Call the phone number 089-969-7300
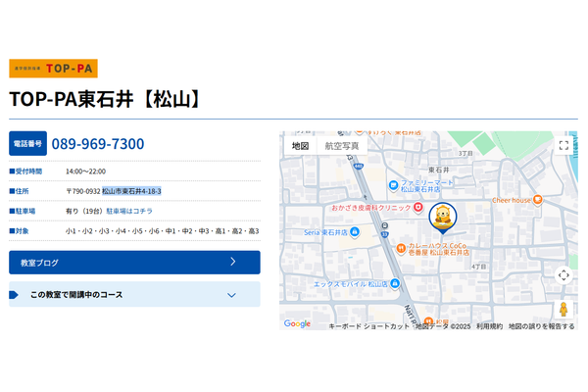This screenshot has height=392, width=588. (x=98, y=144)
